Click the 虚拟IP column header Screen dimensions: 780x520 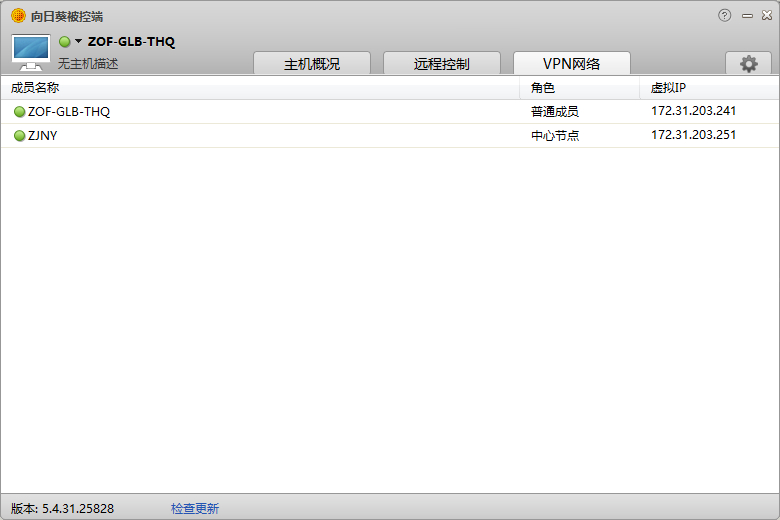click(668, 88)
